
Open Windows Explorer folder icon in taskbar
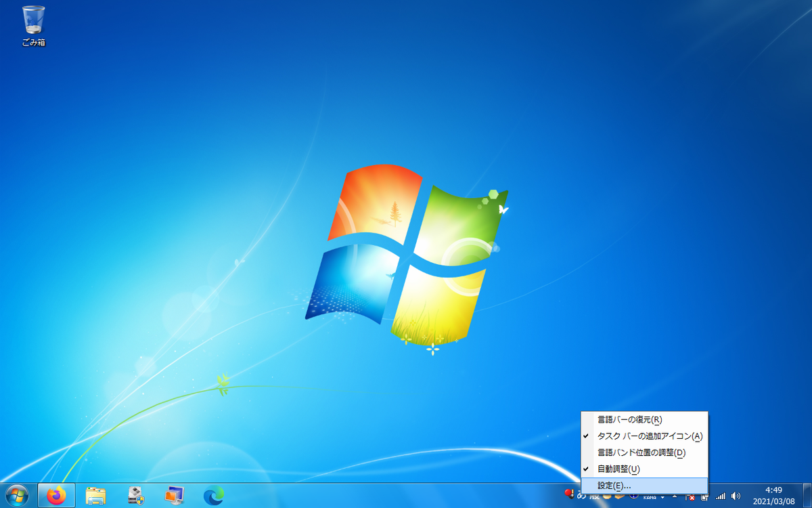pos(96,496)
